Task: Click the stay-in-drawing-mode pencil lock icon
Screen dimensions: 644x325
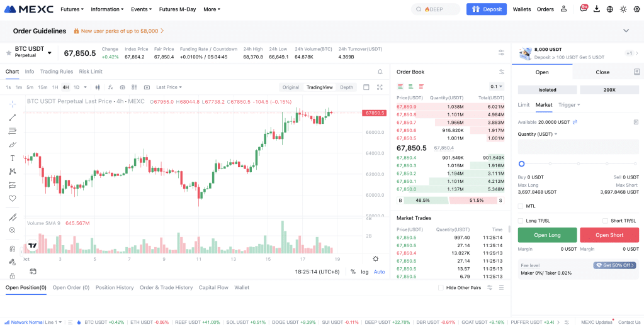Action: [x=13, y=262]
